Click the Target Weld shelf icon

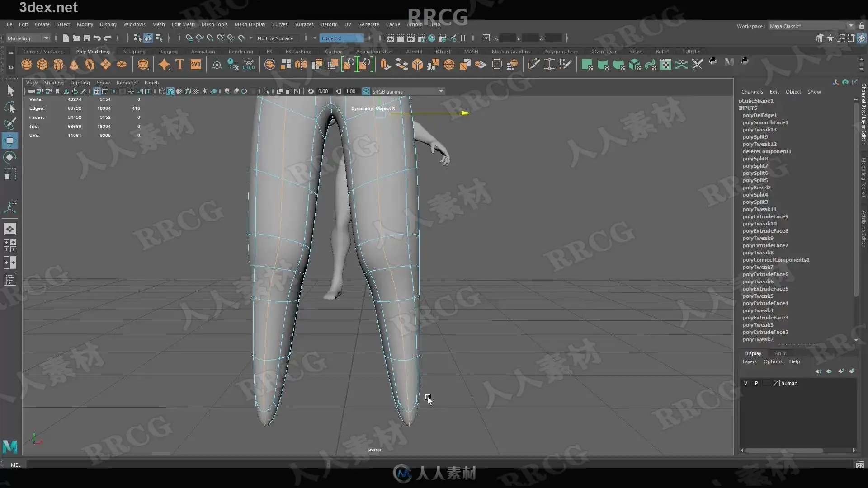click(549, 65)
